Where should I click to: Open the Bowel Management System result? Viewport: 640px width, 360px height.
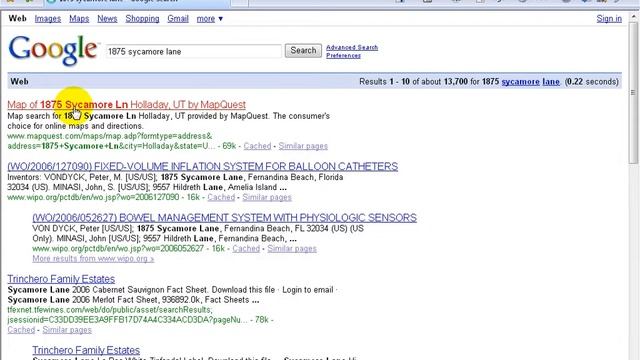pos(224,218)
